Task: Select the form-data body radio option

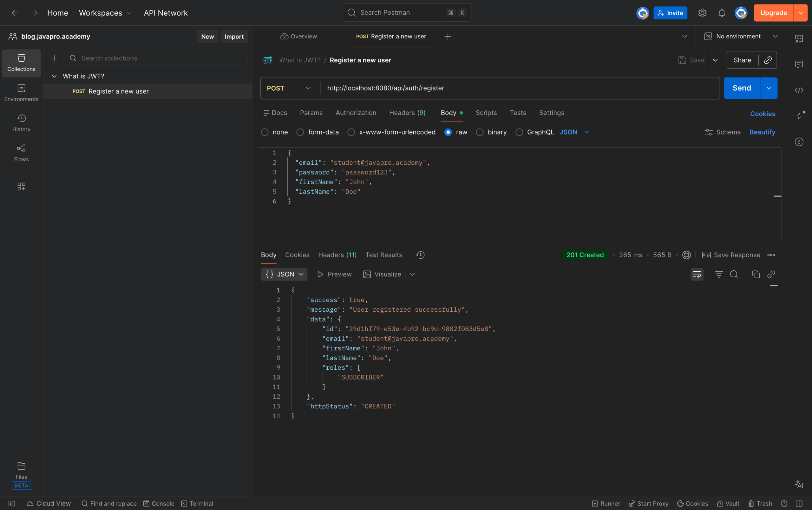Action: point(300,132)
